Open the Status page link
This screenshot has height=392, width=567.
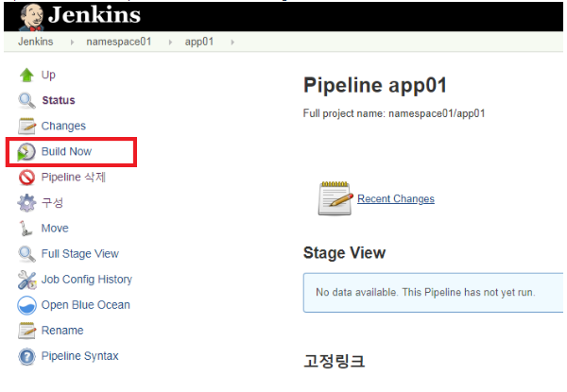click(x=59, y=100)
